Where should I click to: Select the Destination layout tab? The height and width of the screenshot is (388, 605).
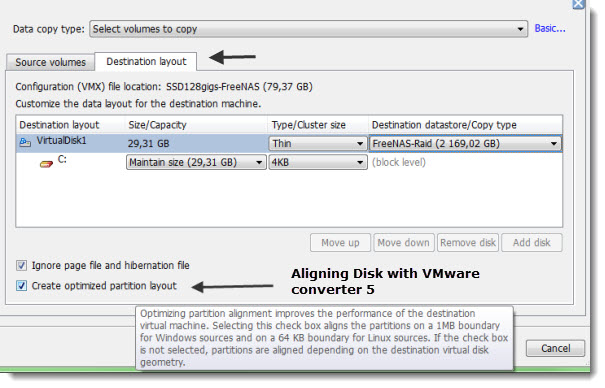(x=146, y=61)
